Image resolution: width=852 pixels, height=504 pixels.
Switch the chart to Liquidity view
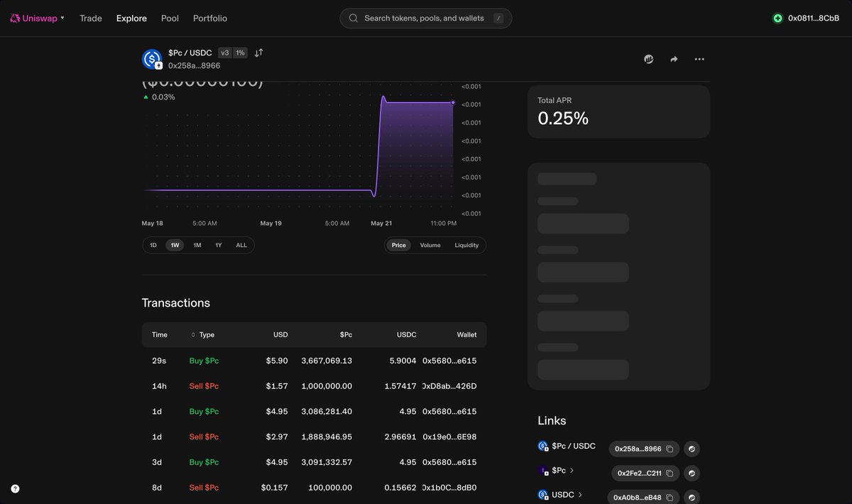(466, 245)
